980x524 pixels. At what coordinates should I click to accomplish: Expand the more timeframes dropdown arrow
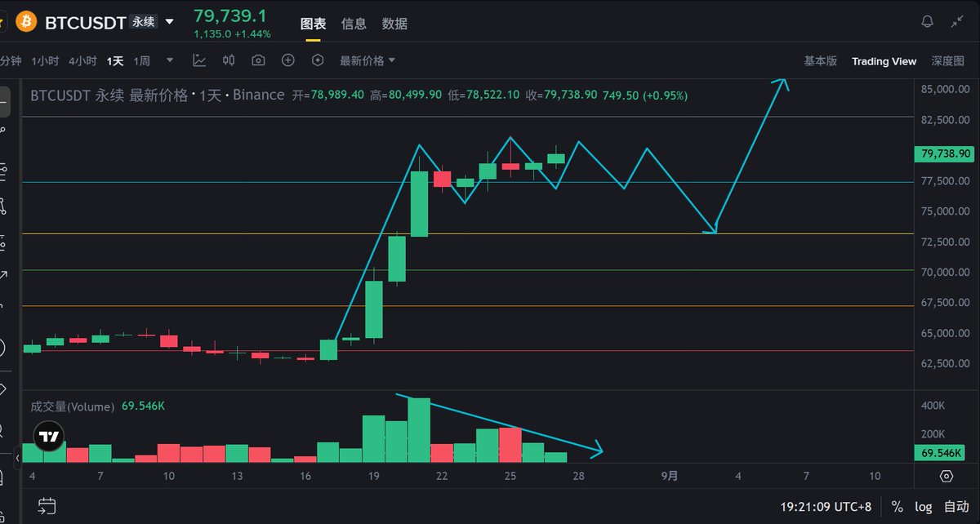pos(170,60)
